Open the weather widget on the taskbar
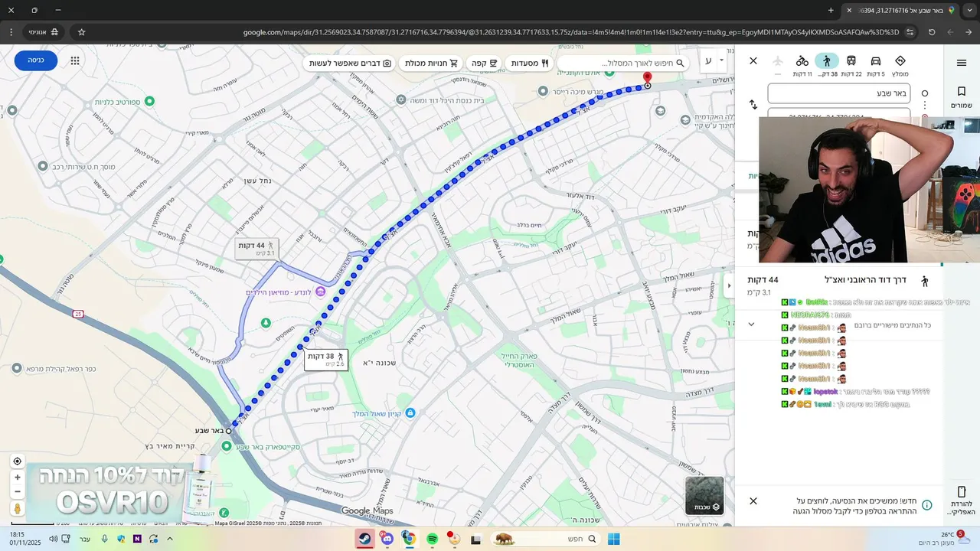This screenshot has height=551, width=980. [x=946, y=539]
